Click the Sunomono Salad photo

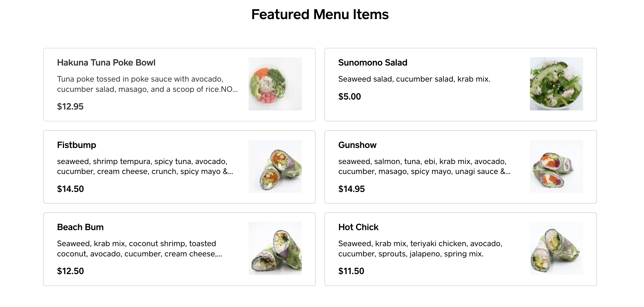[x=556, y=84]
